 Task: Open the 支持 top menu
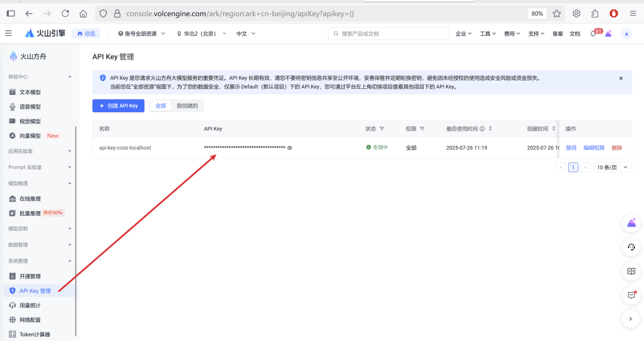click(x=536, y=34)
